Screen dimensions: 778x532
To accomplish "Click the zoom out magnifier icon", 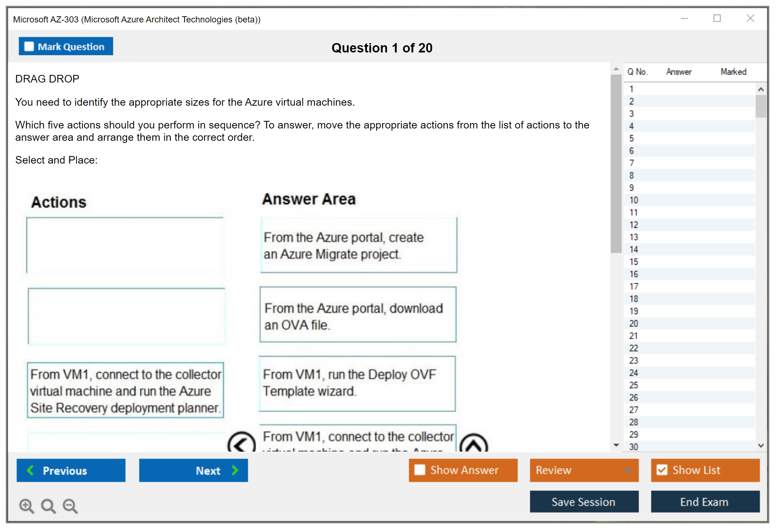I will [70, 506].
